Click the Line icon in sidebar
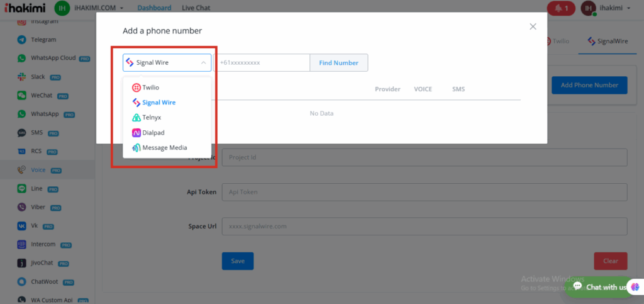Viewport: 644px width, 304px height. [x=22, y=189]
